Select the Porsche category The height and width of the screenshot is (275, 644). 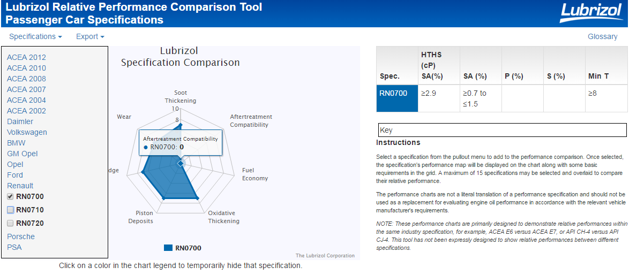pos(21,236)
